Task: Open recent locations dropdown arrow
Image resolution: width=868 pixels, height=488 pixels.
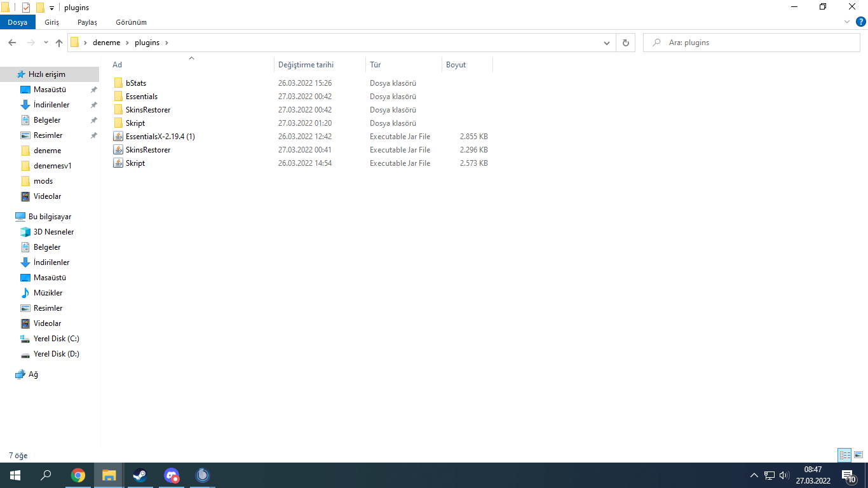Action: click(x=46, y=43)
